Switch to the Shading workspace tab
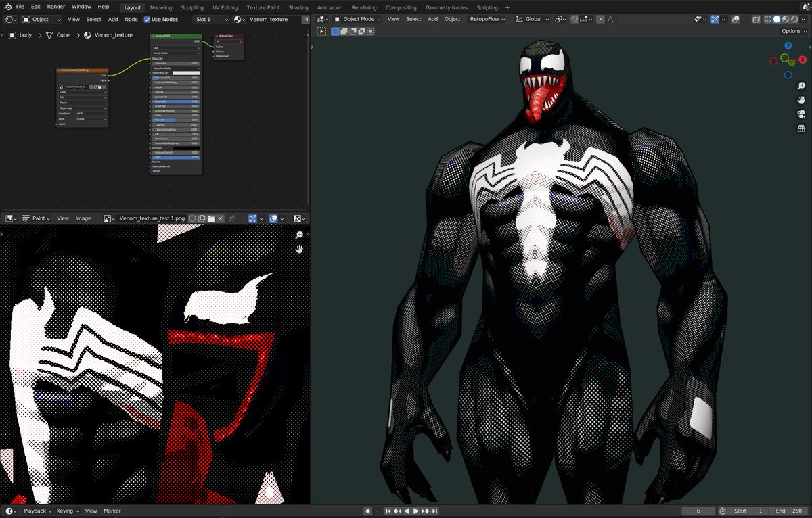 (x=298, y=7)
